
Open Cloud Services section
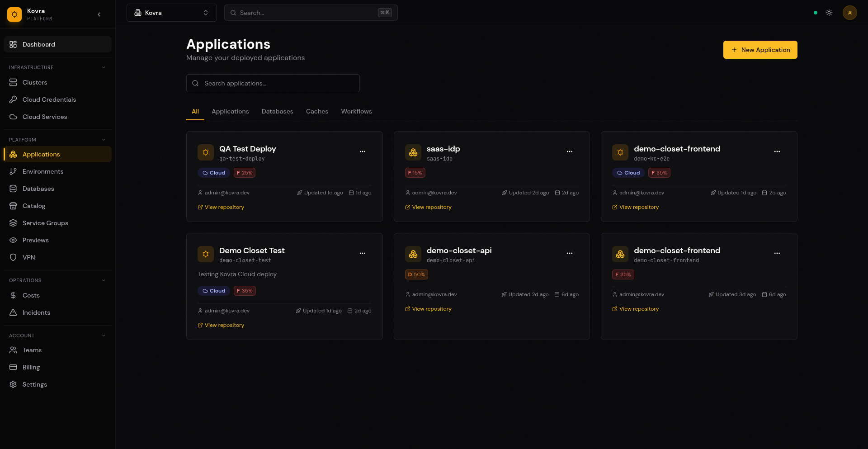click(57, 117)
